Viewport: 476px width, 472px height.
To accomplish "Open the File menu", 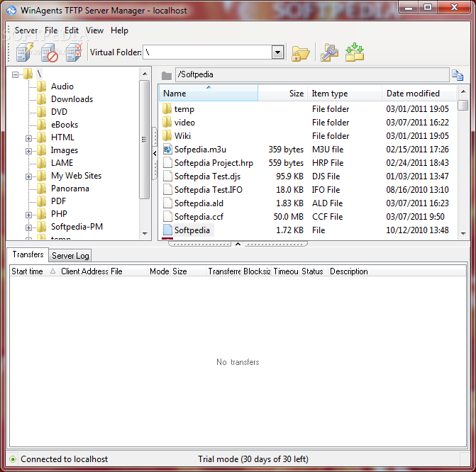I will [x=51, y=30].
